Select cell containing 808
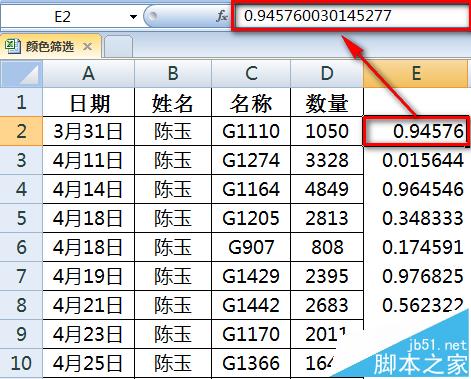Screen dimensions: 471x379 point(327,247)
